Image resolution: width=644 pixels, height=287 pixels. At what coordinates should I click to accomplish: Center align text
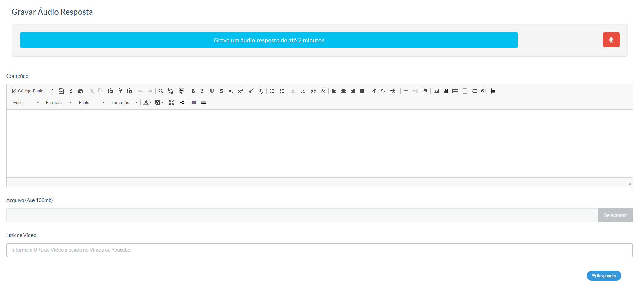coord(343,91)
